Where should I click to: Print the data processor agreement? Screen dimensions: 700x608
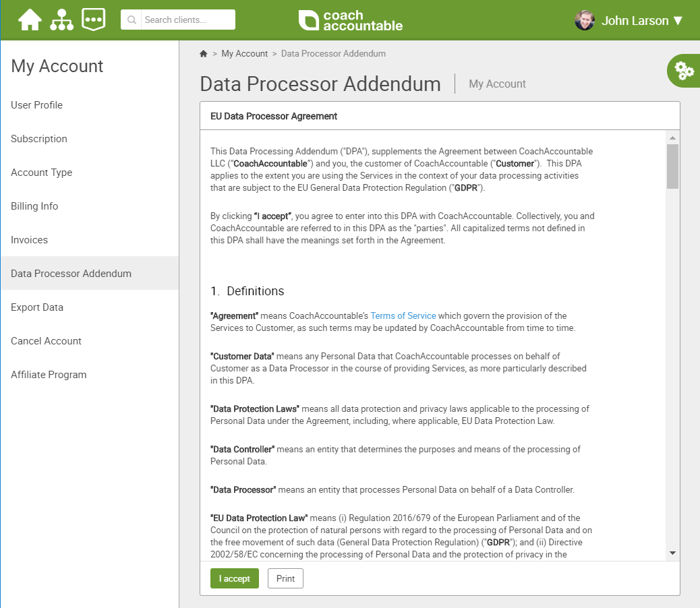pyautogui.click(x=285, y=578)
